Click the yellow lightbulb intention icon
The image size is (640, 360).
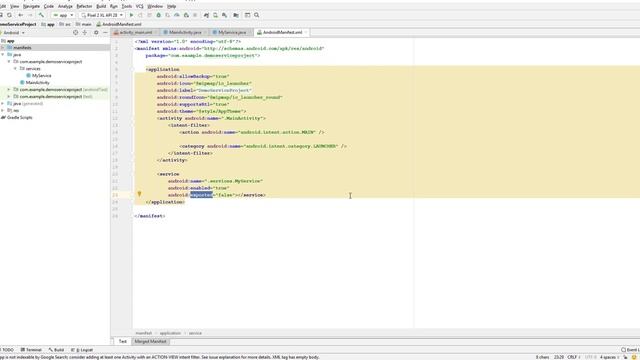click(139, 194)
